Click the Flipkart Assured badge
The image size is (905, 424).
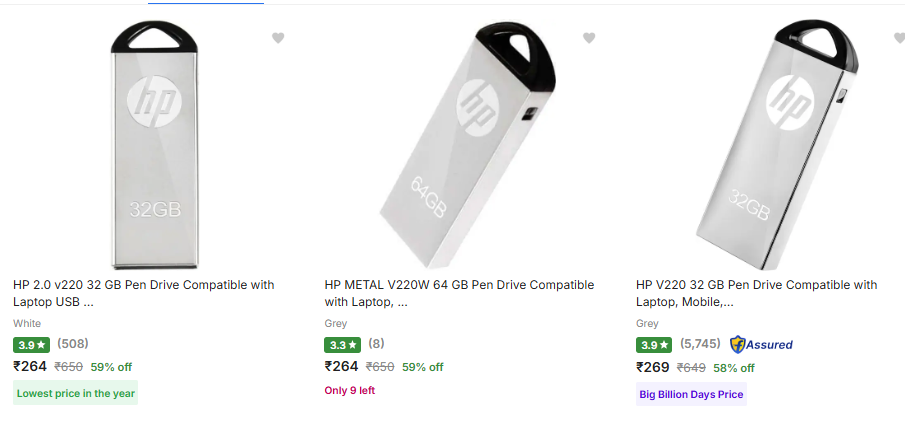click(761, 344)
